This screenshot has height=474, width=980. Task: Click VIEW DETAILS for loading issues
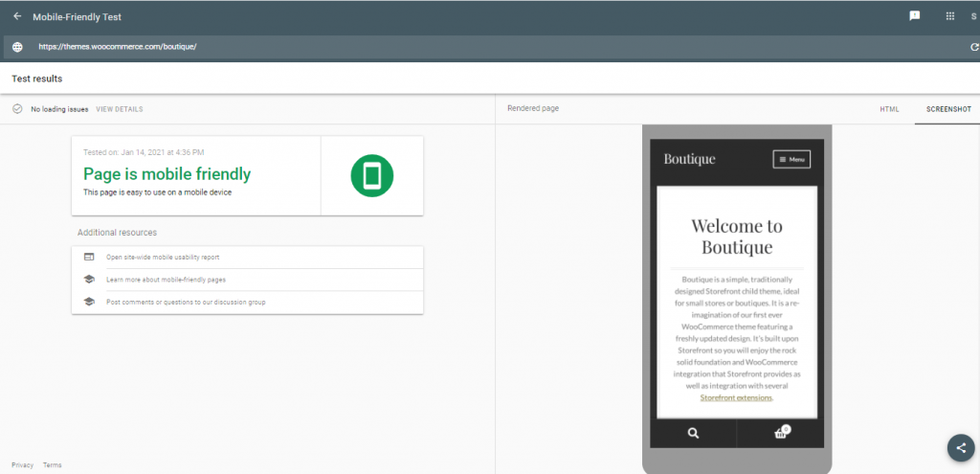tap(120, 109)
